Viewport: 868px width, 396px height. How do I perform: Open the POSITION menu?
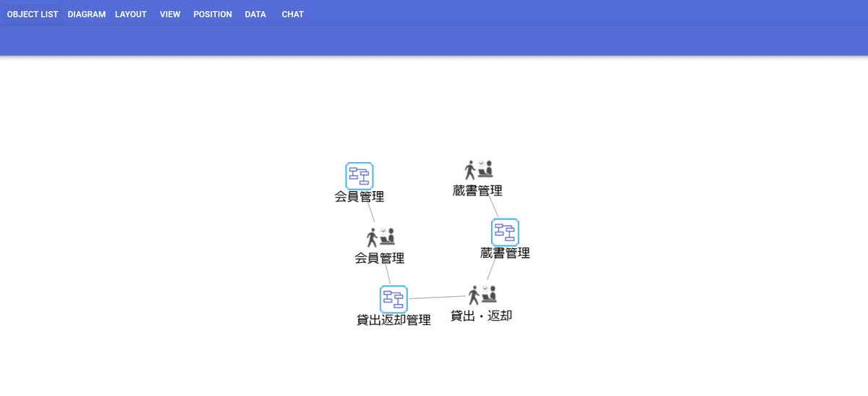(213, 14)
